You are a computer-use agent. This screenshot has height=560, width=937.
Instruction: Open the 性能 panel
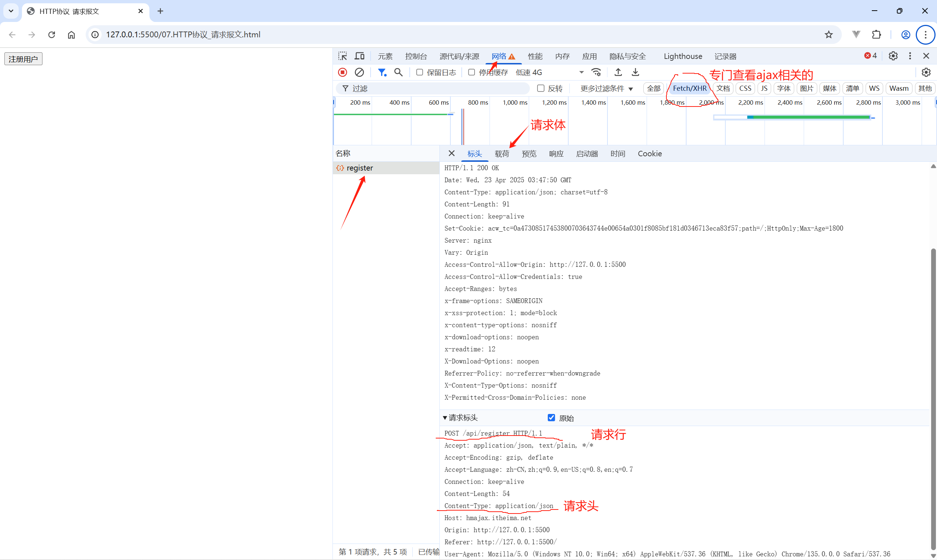535,56
